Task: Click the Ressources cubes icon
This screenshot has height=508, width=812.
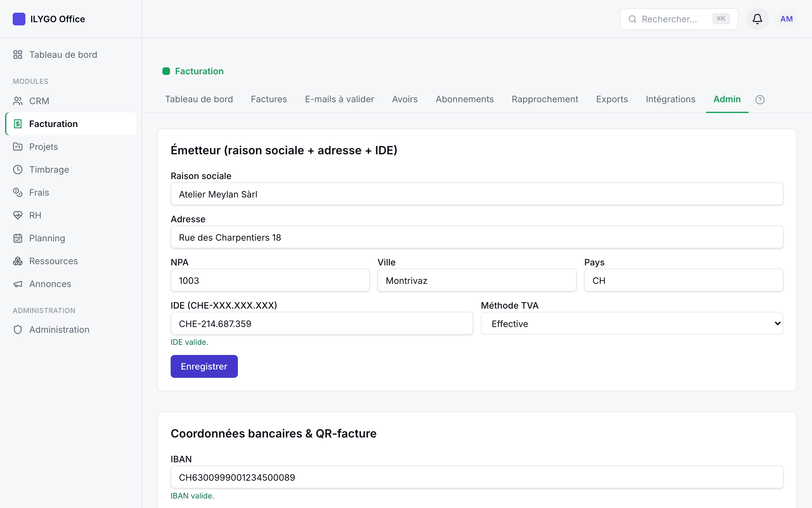Action: point(18,261)
